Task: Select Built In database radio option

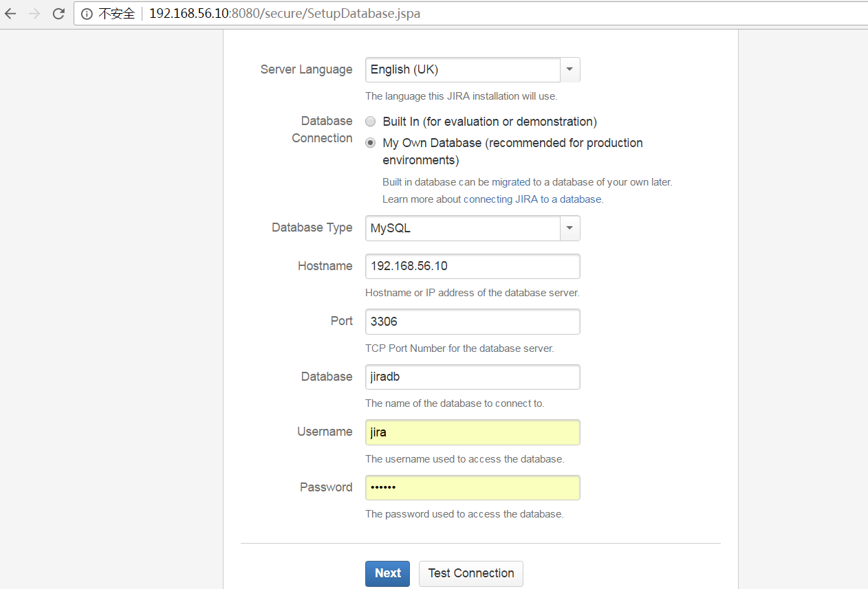Action: click(x=370, y=122)
